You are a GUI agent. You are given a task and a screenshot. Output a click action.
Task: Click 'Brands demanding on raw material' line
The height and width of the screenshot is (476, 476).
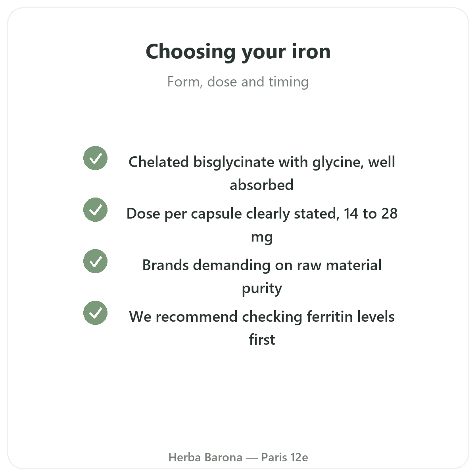pyautogui.click(x=262, y=265)
